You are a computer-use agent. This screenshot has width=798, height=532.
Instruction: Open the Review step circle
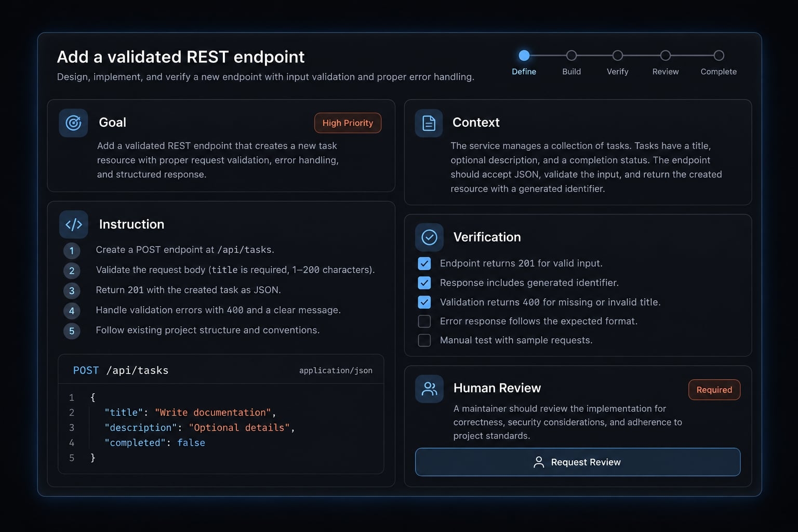[x=666, y=56]
